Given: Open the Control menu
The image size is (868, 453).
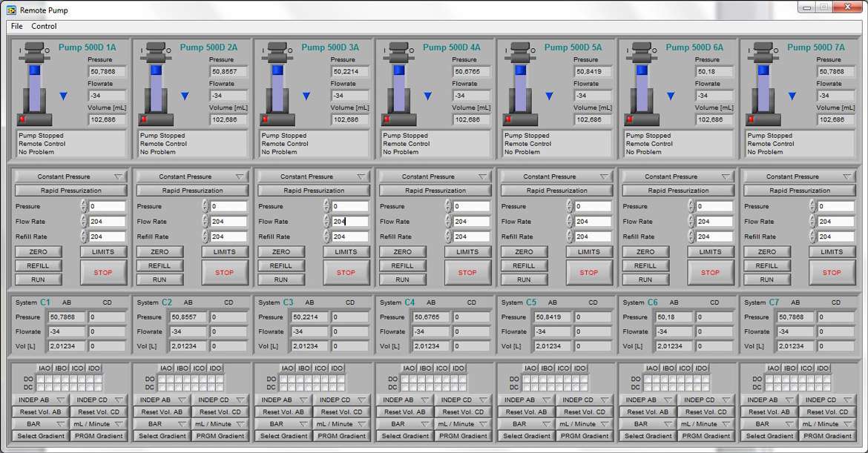Looking at the screenshot, I should pyautogui.click(x=44, y=26).
